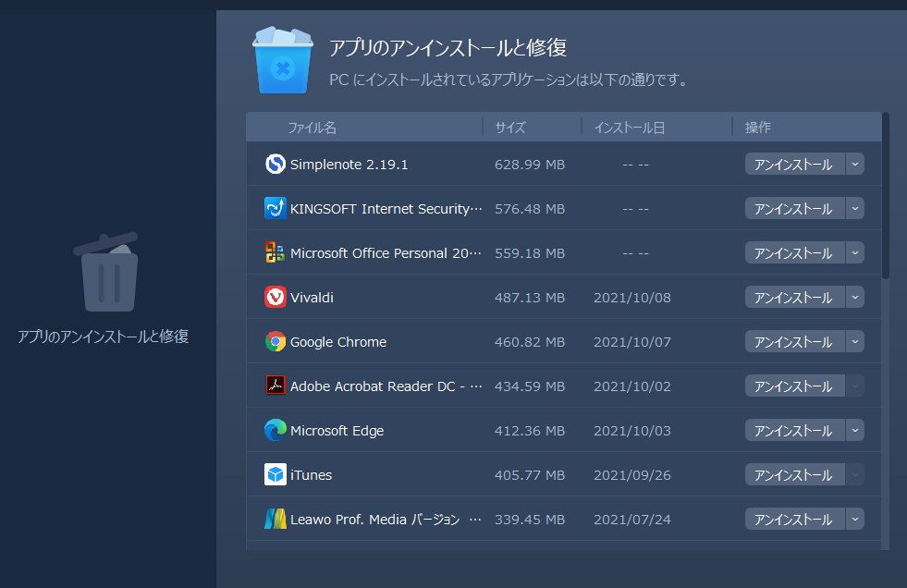Click the blue trash bin header icon
907x588 pixels.
pyautogui.click(x=283, y=59)
